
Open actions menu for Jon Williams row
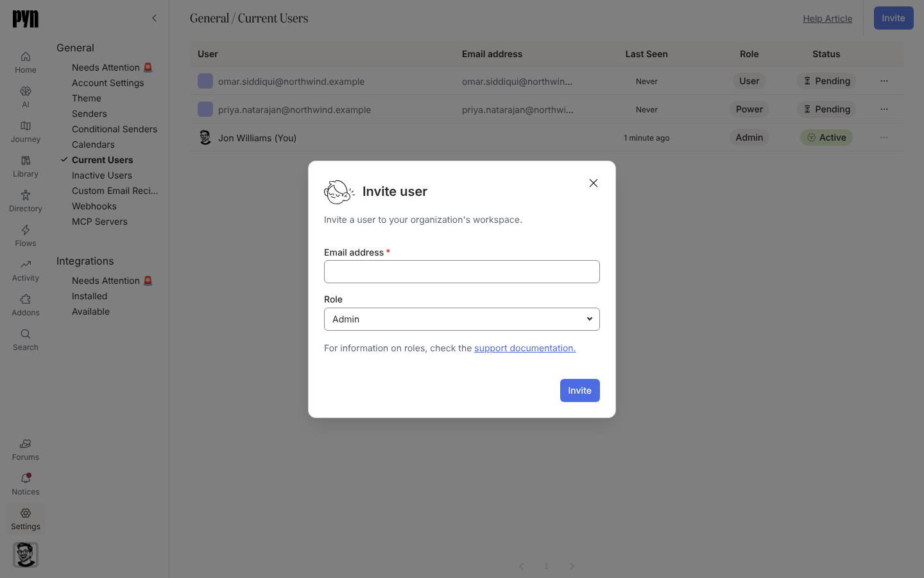tap(884, 137)
